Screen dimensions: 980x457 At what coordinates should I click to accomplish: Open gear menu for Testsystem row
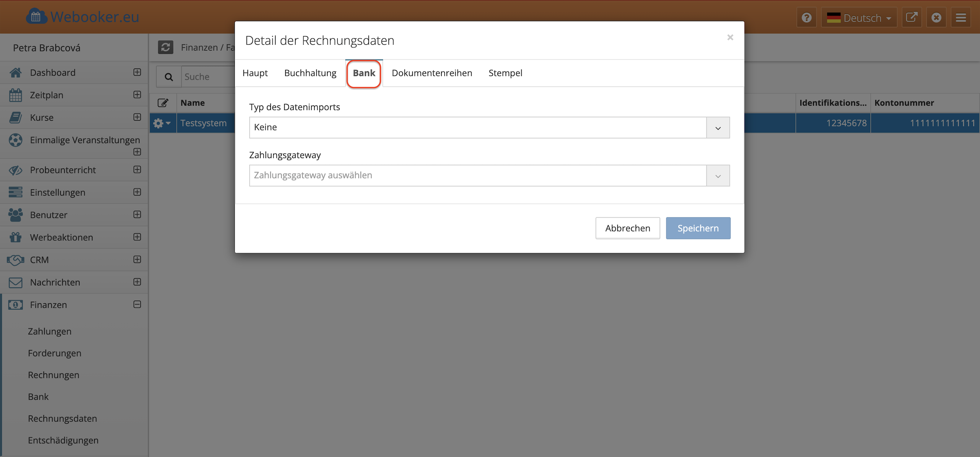[x=162, y=123]
